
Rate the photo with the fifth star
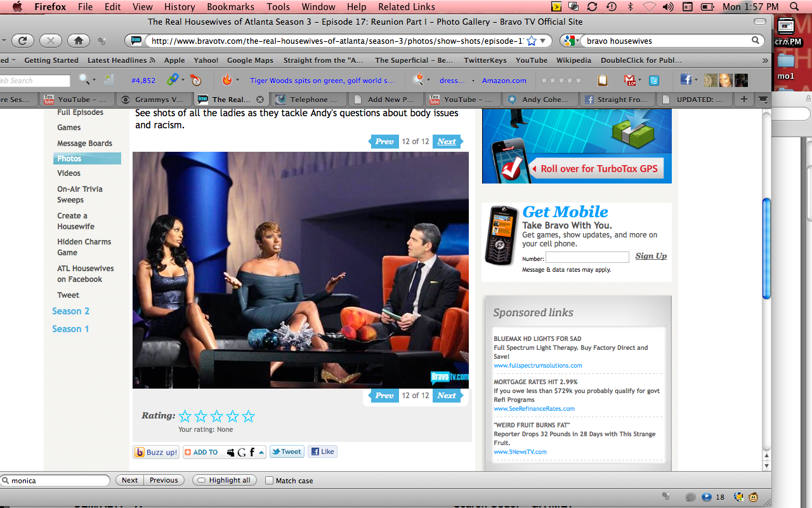coord(249,417)
